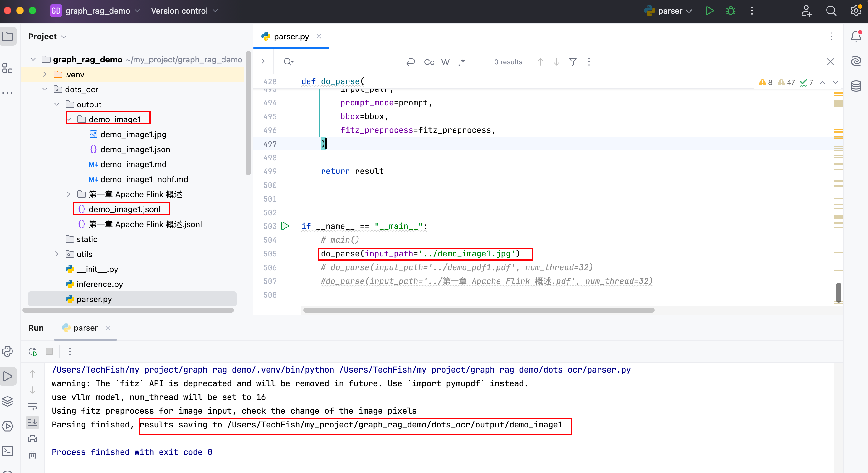Click the parser.py path link in console
Screen dimensions: 868x473
point(485,370)
